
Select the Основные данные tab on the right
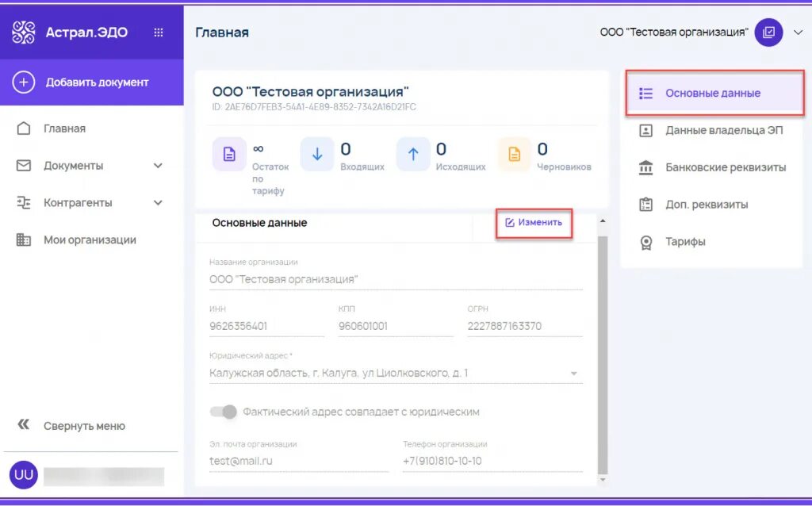[x=714, y=94]
